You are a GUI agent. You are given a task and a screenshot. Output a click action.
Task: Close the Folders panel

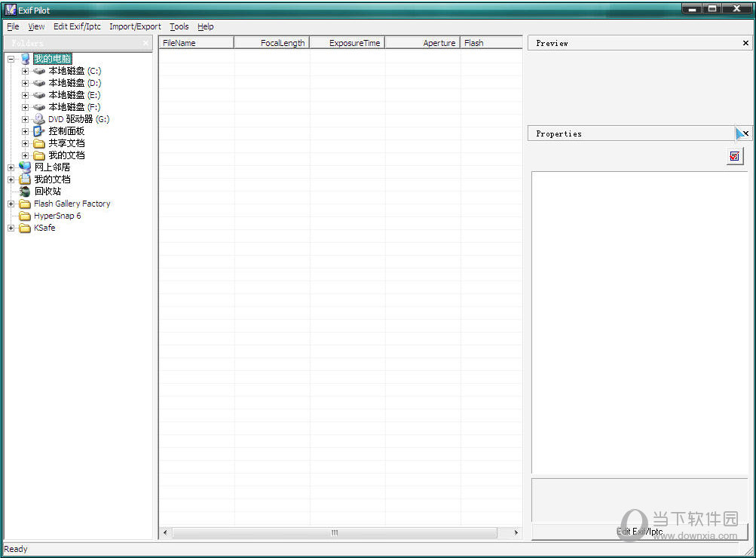(145, 43)
